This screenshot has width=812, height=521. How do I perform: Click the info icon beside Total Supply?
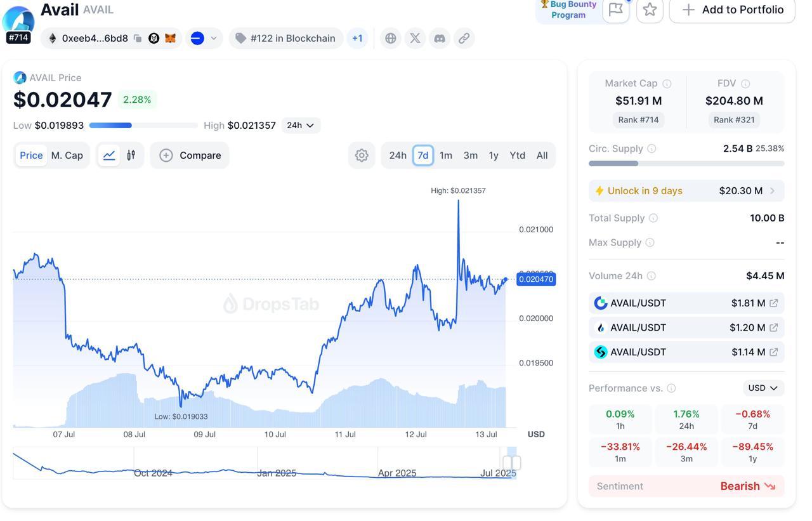pos(653,218)
